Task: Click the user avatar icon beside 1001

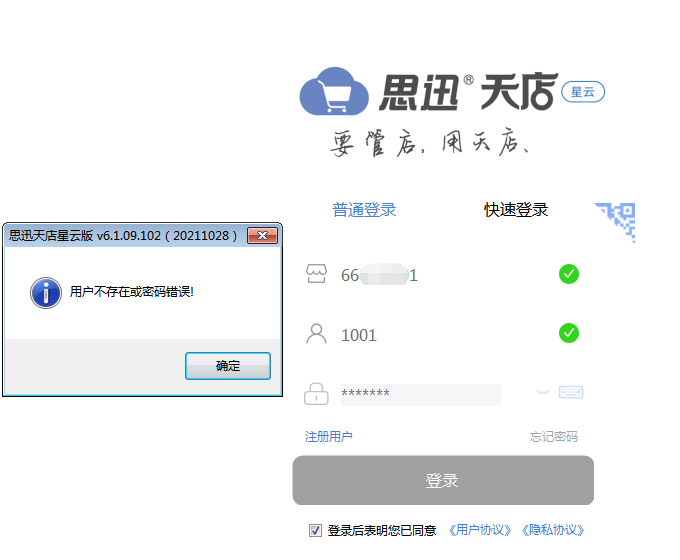Action: click(x=316, y=334)
